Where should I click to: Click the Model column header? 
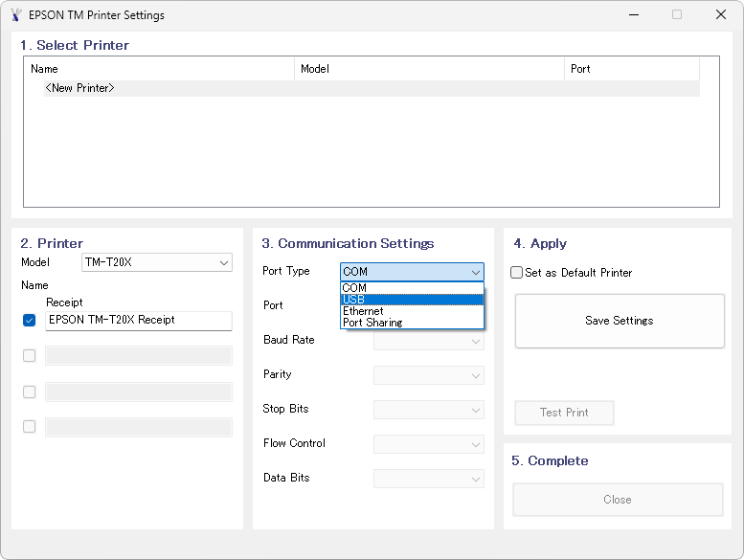click(x=429, y=69)
